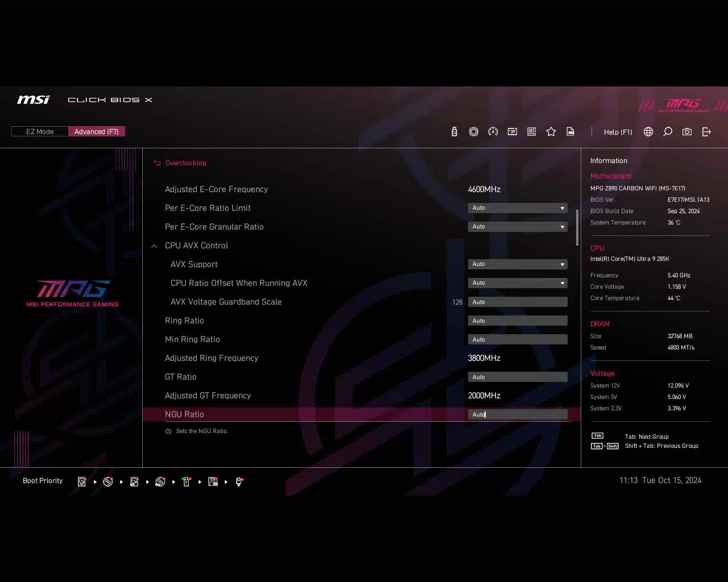Click the System 12V value 12.096 V

click(x=678, y=385)
